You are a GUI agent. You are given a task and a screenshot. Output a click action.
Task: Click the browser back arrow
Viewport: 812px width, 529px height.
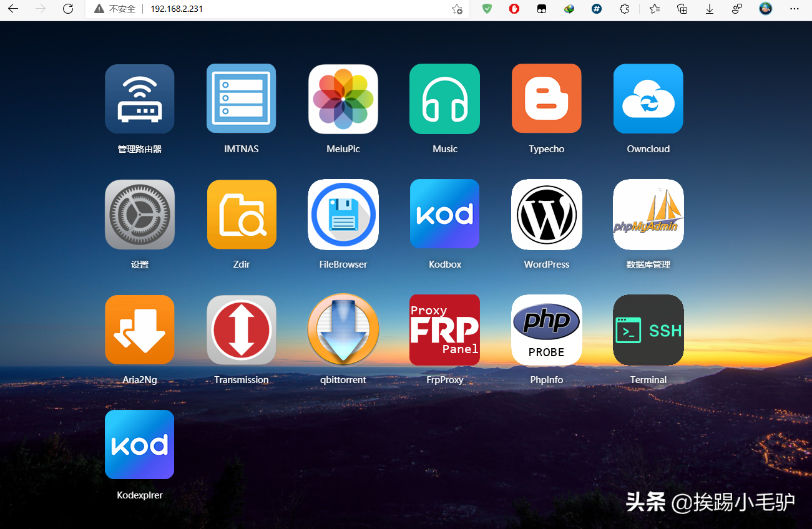pyautogui.click(x=12, y=9)
